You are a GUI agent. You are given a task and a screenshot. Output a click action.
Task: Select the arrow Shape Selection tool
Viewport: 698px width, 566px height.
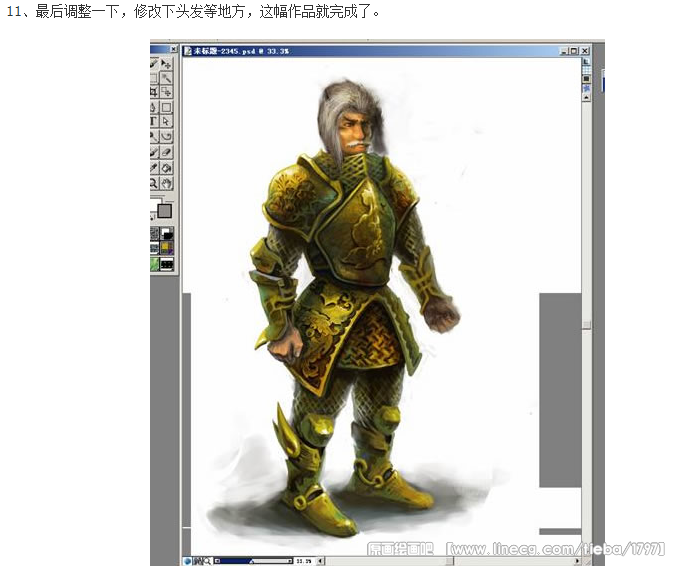point(166,121)
